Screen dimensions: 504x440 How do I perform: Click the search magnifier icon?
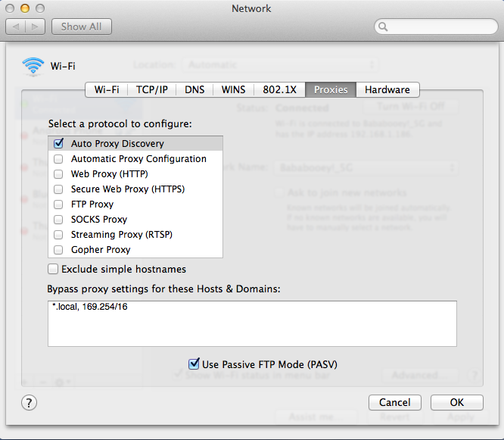(x=383, y=27)
